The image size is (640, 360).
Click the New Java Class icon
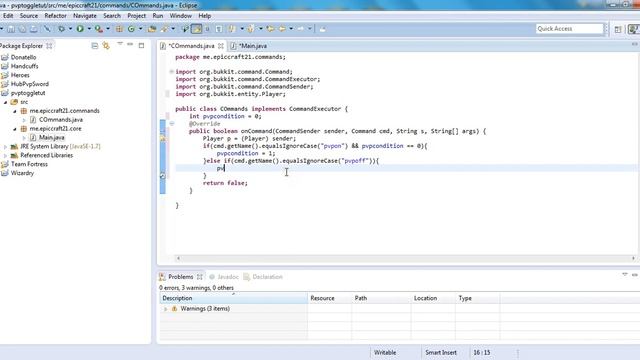point(131,29)
